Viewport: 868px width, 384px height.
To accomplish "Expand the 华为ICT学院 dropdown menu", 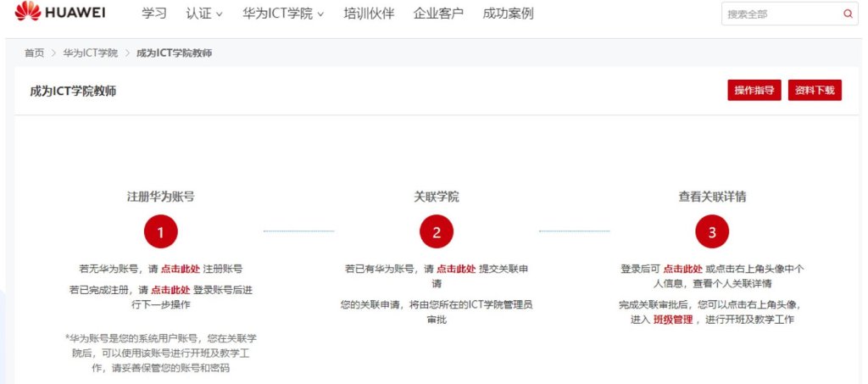I will click(283, 14).
